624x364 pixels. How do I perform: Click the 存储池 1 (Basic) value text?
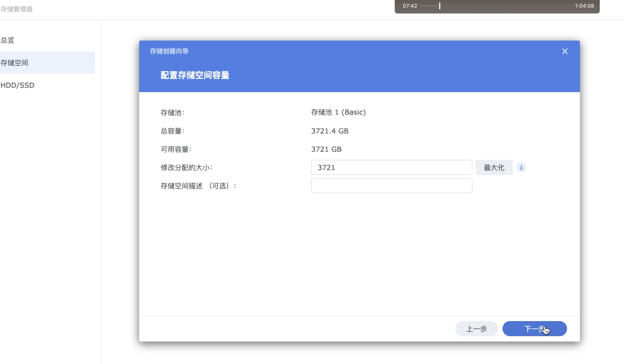(x=339, y=112)
